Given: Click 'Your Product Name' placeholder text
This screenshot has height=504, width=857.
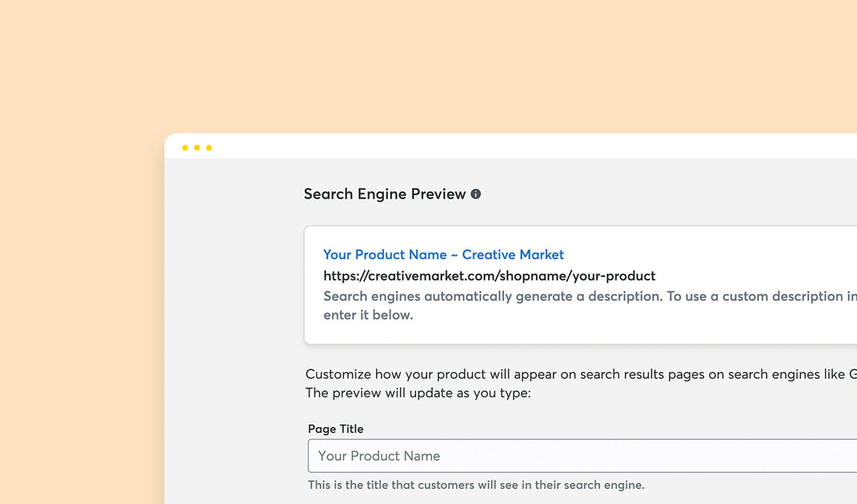Looking at the screenshot, I should [379, 456].
